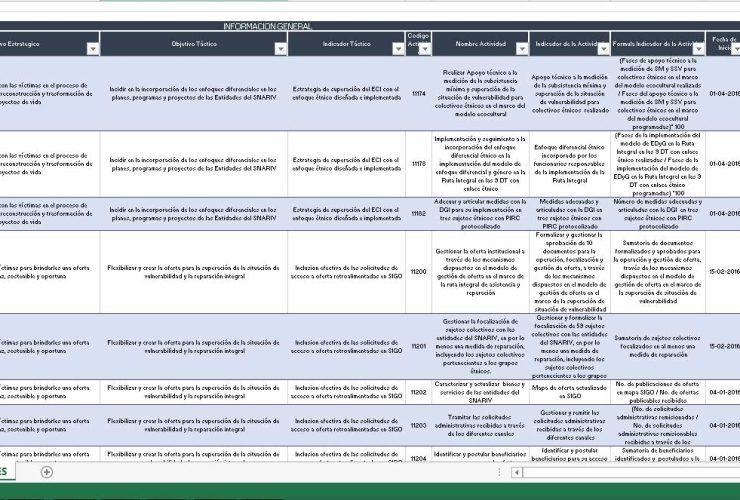740x500 pixels.
Task: Select 'Sumatoria de sujetos colectivos focalizados' cell
Action: pos(658,346)
